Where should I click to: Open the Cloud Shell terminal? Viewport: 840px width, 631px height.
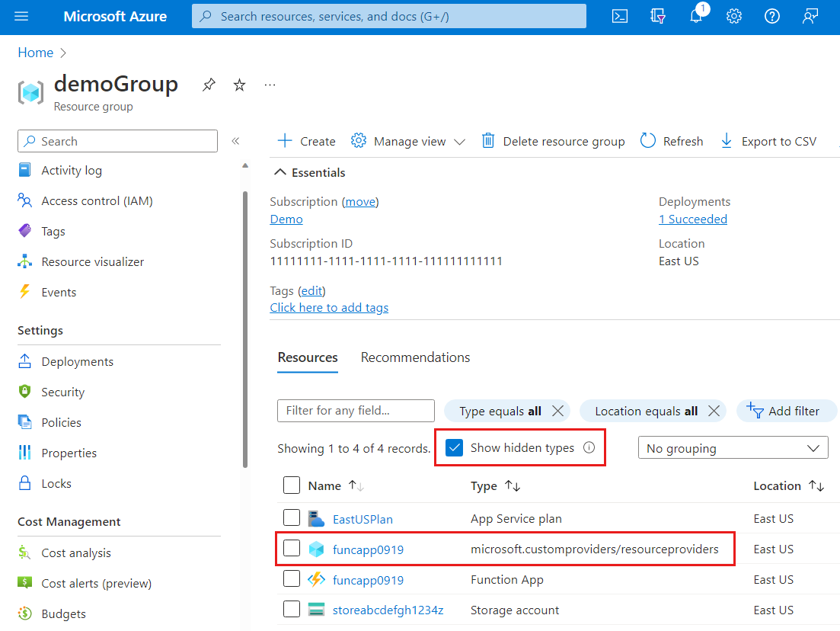[x=619, y=15]
